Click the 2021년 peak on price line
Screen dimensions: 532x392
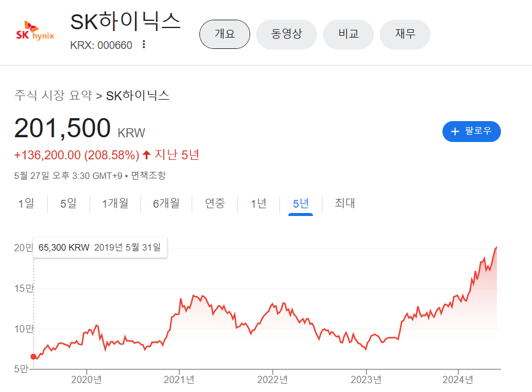click(194, 295)
